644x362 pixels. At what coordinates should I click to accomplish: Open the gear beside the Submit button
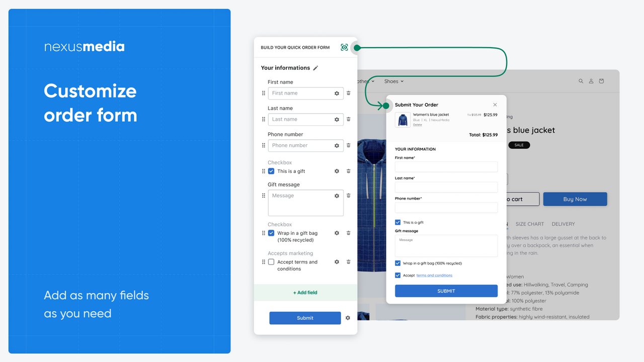pos(348,318)
